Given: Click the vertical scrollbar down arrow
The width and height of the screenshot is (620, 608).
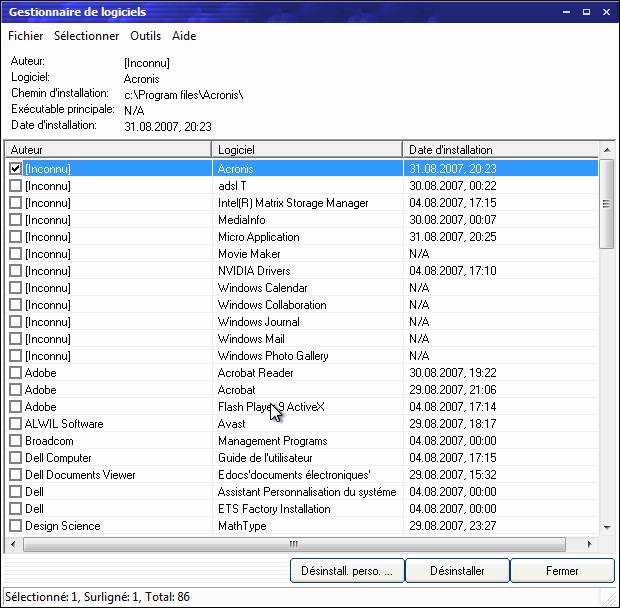Looking at the screenshot, I should click(x=607, y=527).
